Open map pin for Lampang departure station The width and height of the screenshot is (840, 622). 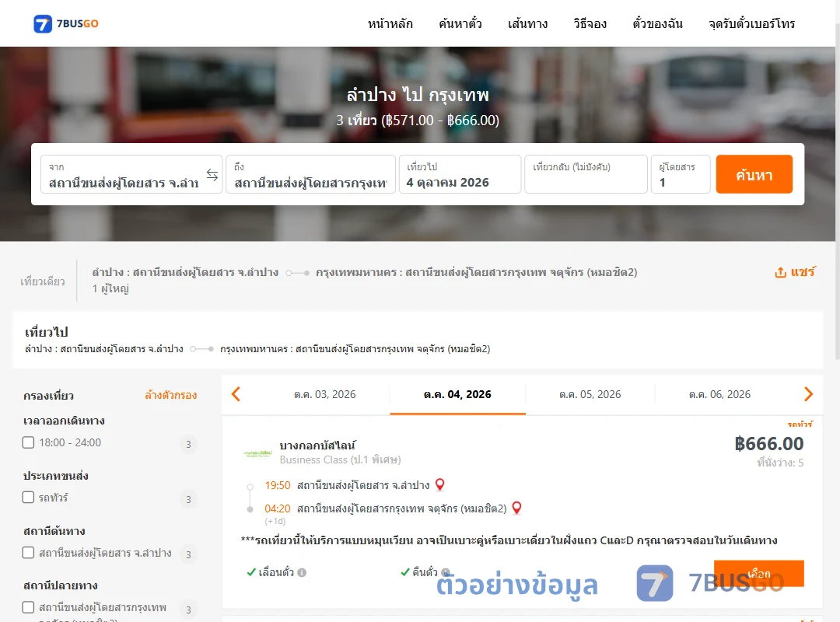tap(439, 484)
